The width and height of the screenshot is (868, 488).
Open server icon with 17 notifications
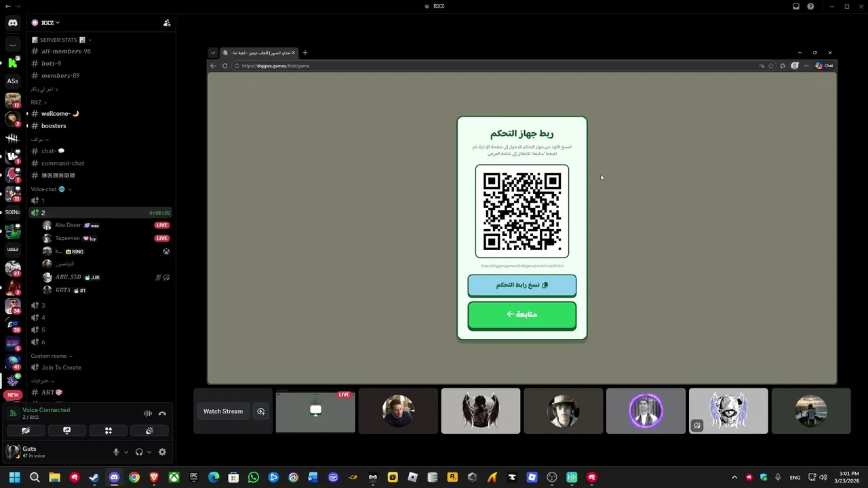[12, 100]
